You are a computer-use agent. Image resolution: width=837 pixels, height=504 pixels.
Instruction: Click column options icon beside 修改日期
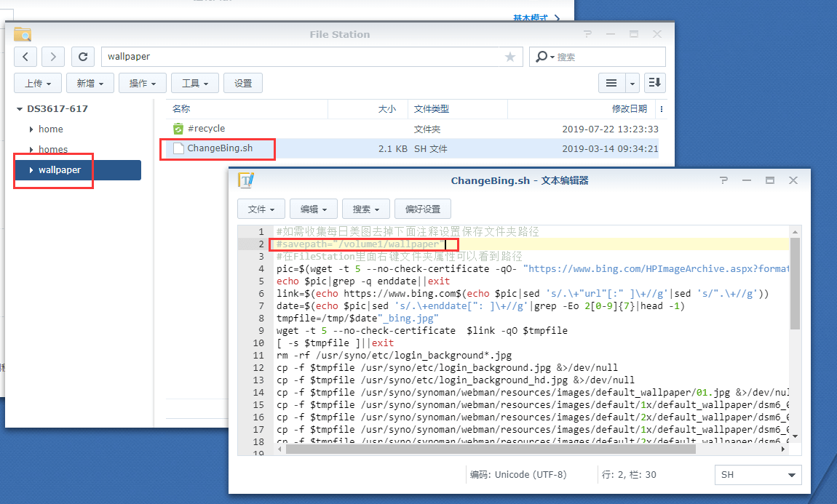click(x=661, y=108)
